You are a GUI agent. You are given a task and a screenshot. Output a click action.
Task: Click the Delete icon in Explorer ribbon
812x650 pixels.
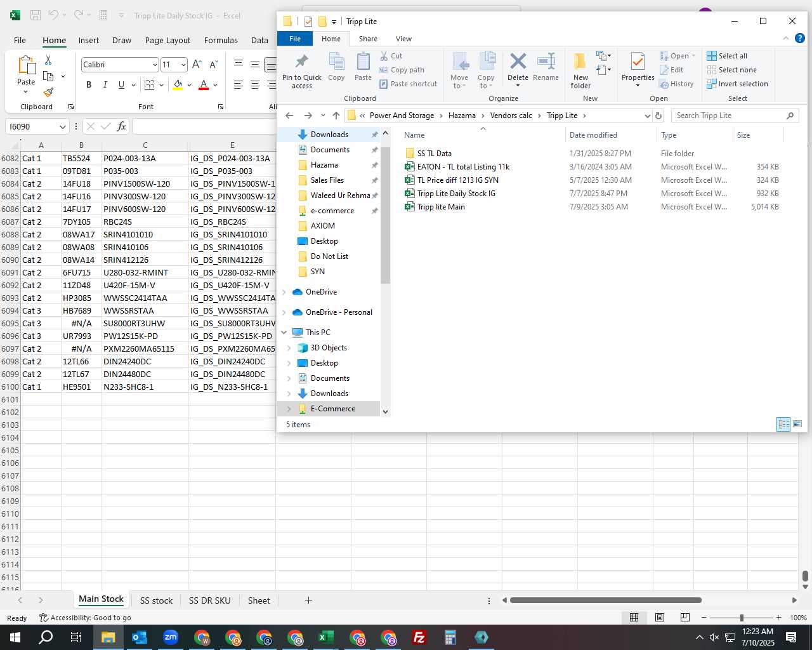point(518,62)
